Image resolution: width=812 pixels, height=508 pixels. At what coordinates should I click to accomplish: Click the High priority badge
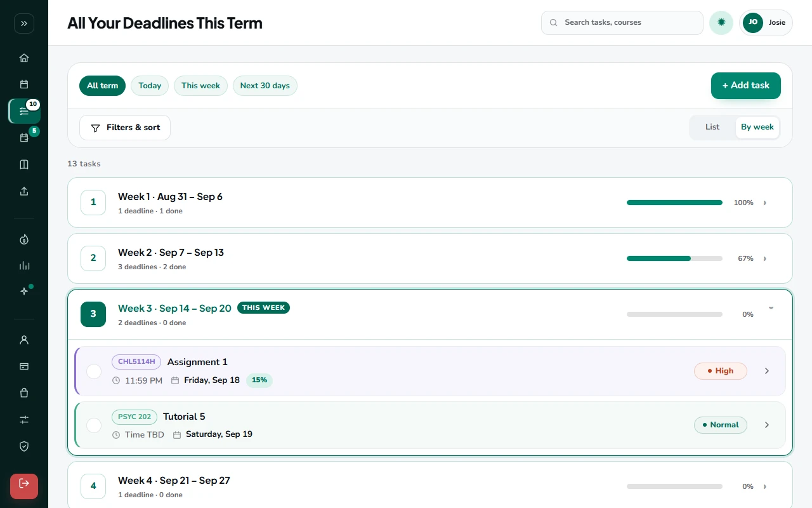721,371
